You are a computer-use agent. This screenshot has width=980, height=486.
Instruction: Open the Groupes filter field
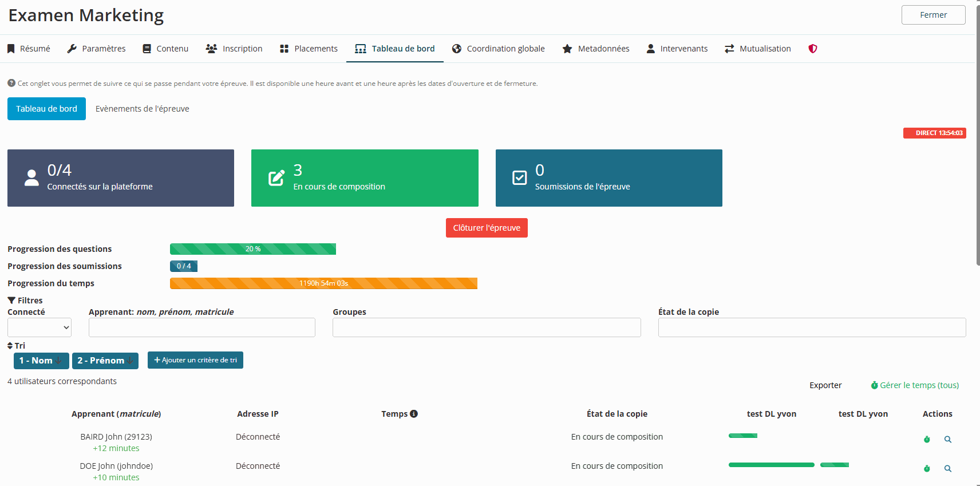coord(487,327)
